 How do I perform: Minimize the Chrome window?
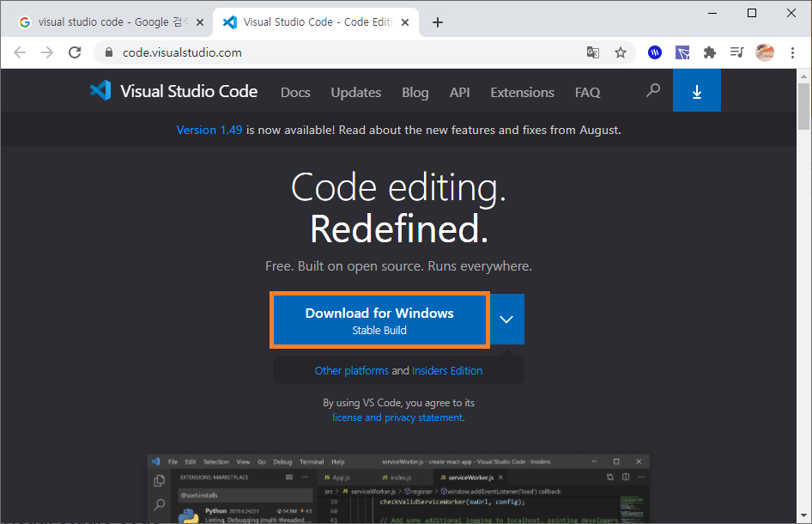[712, 13]
